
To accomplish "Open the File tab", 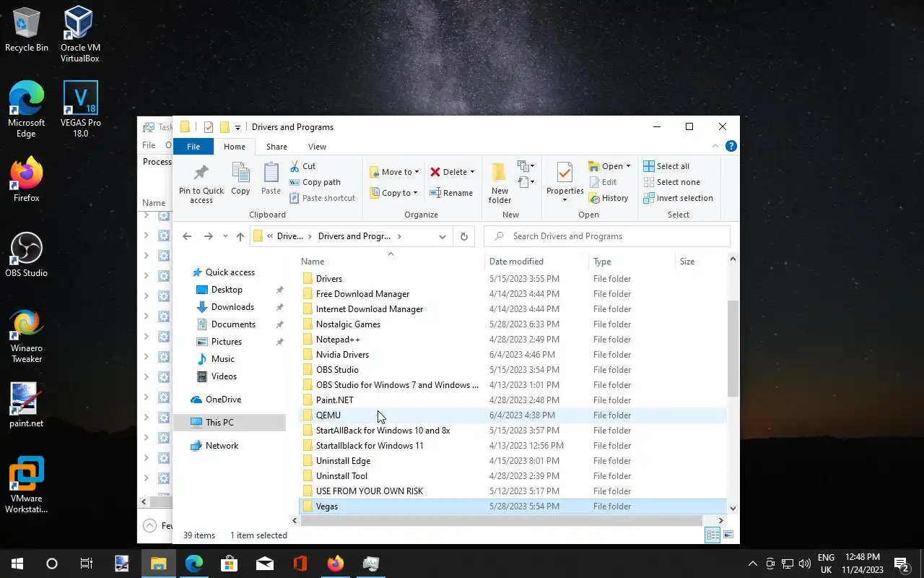I will point(193,146).
